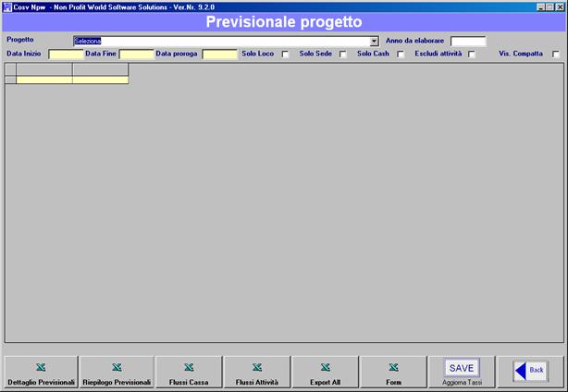Click into the Data Inizio field

pos(66,55)
